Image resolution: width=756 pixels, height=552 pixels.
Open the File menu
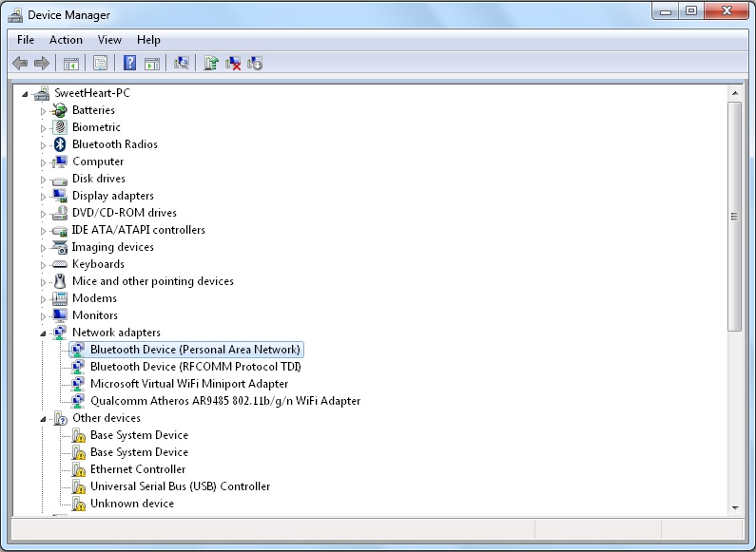[x=26, y=40]
